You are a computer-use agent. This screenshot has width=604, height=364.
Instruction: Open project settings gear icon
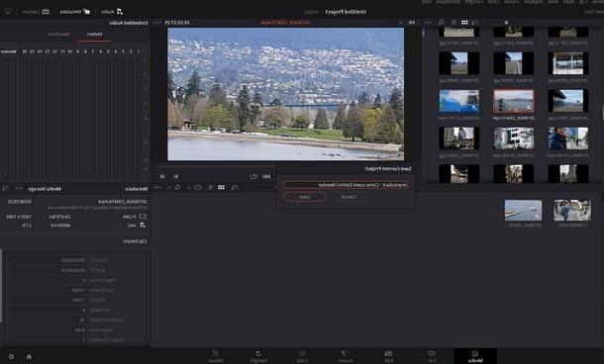(11, 357)
